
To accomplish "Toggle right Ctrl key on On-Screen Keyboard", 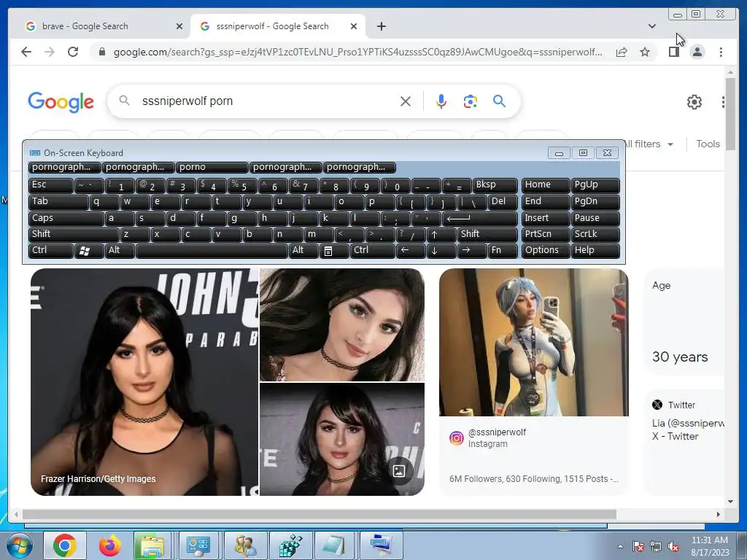I will coord(373,251).
